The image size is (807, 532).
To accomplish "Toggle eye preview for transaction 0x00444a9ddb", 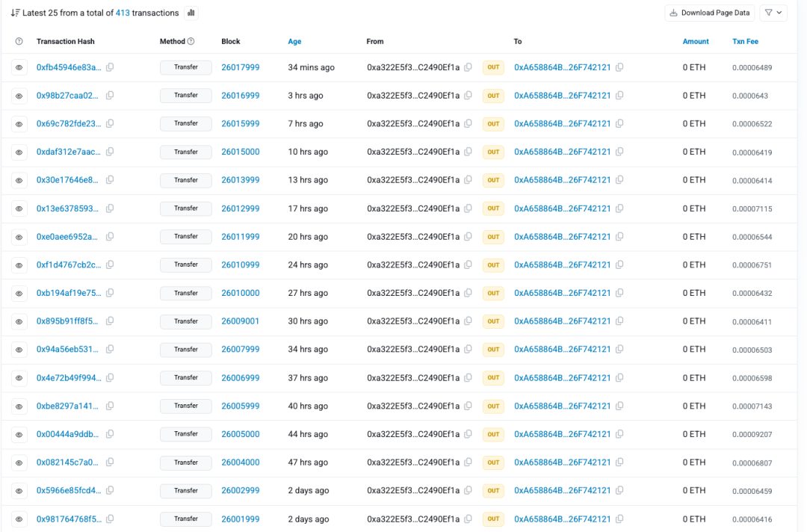I will point(19,434).
